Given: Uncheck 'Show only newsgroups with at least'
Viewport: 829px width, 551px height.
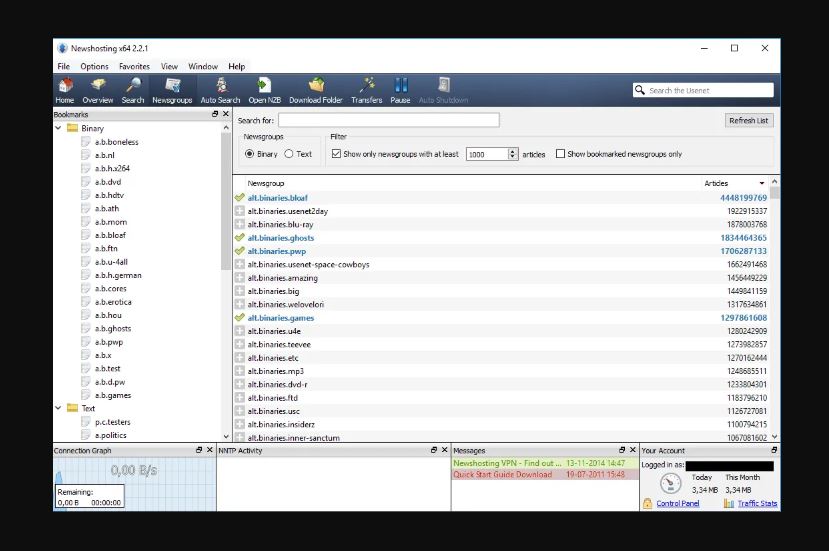Looking at the screenshot, I should (x=336, y=154).
